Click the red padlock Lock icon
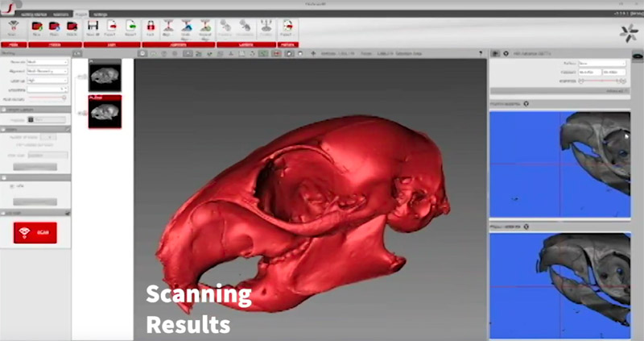 coord(151,29)
